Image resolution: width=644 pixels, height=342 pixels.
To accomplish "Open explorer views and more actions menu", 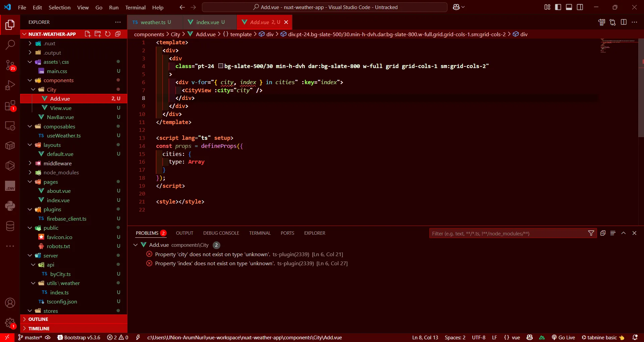I will [118, 22].
